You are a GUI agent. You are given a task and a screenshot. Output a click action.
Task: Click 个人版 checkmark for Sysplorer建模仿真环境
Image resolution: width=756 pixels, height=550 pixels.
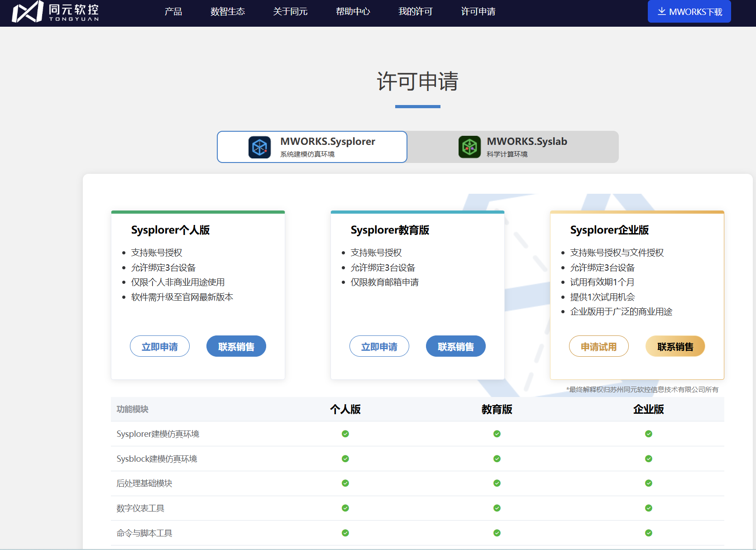point(345,434)
